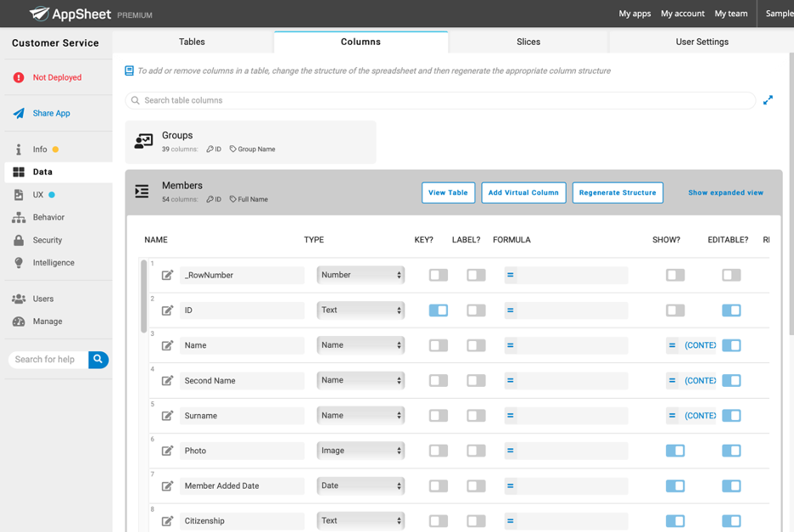The width and height of the screenshot is (794, 532).
Task: Turn on Label toggle for Name column
Action: coord(476,345)
